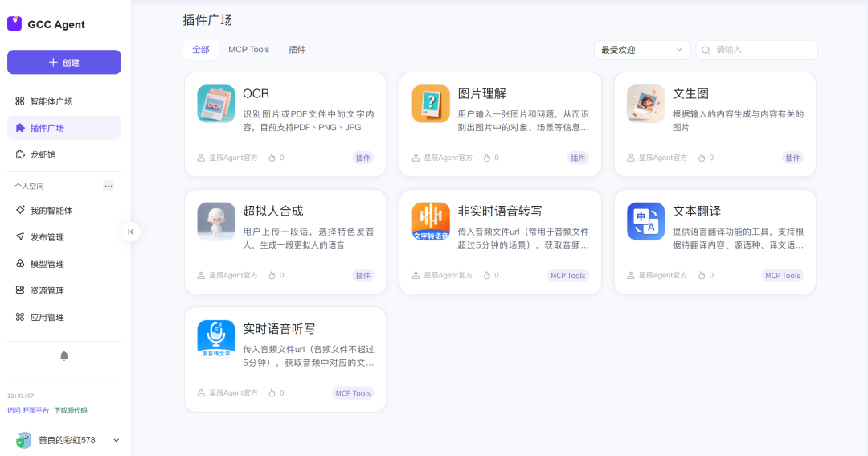Click the 非实时语音转写 plugin icon
This screenshot has width=868, height=456.
point(431,221)
